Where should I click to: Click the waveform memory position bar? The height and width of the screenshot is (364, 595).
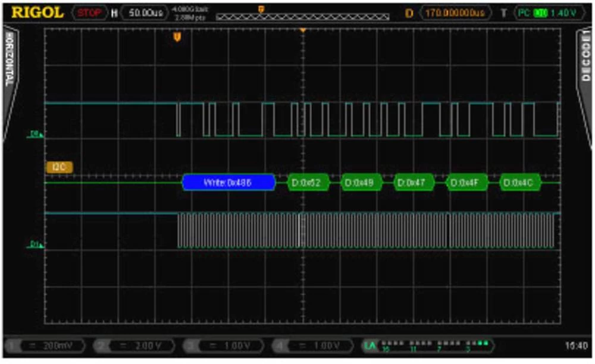(x=302, y=17)
